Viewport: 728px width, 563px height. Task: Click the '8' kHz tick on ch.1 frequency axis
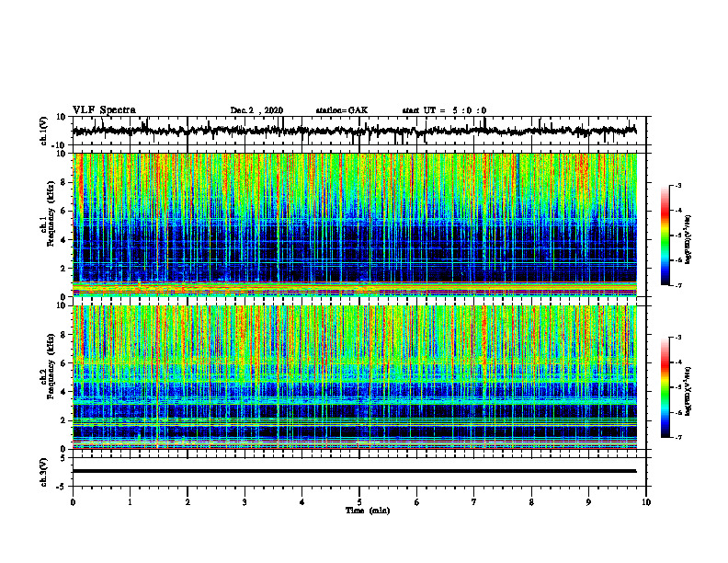tap(64, 182)
